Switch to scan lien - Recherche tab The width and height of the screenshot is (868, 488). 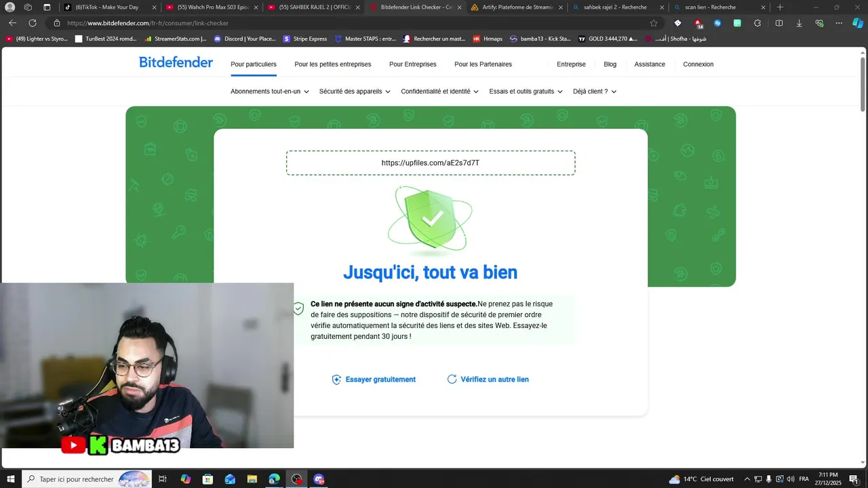[x=720, y=7]
